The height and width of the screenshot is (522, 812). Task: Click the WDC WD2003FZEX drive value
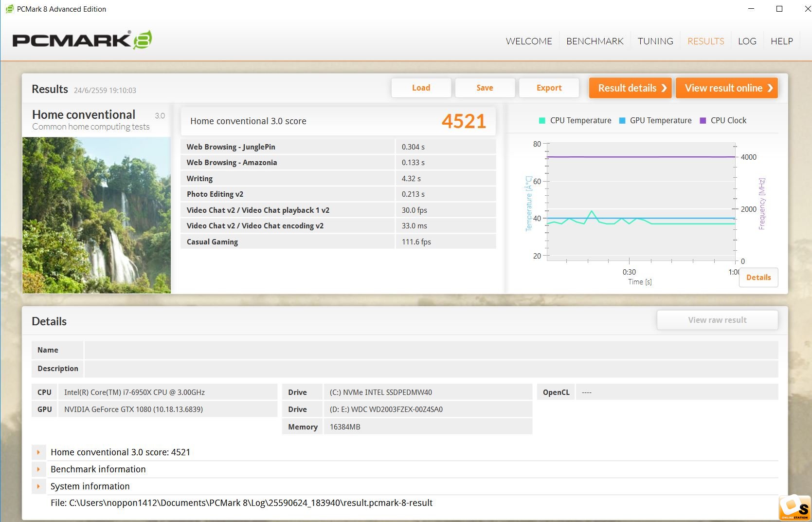click(386, 409)
